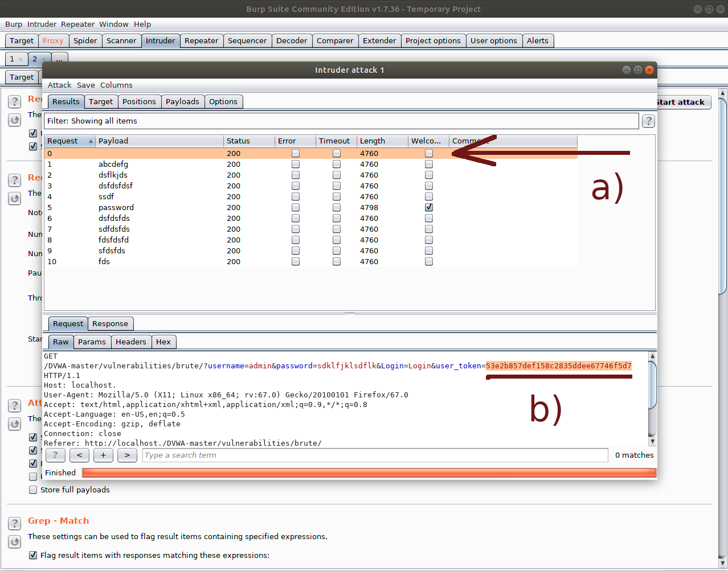
Task: Go to next search match with > button
Action: pyautogui.click(x=127, y=455)
